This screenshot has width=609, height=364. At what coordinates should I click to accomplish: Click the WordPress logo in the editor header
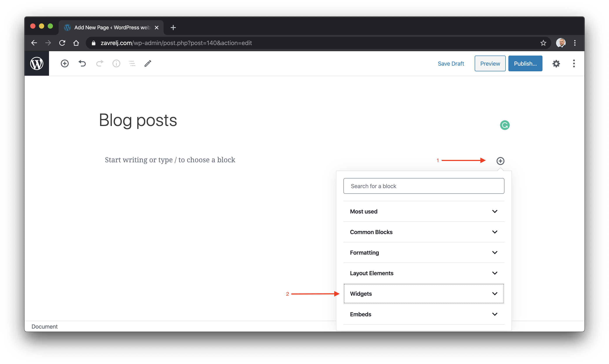click(x=37, y=63)
